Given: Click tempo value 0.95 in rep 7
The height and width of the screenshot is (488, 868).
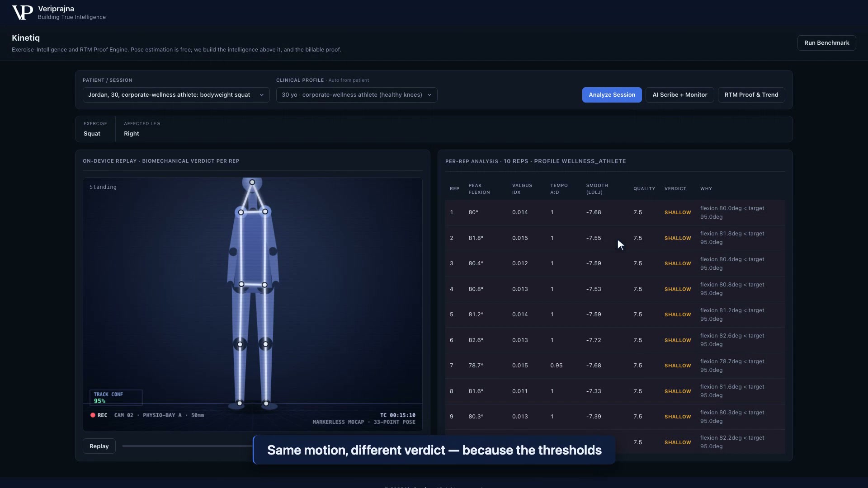Looking at the screenshot, I should [557, 366].
